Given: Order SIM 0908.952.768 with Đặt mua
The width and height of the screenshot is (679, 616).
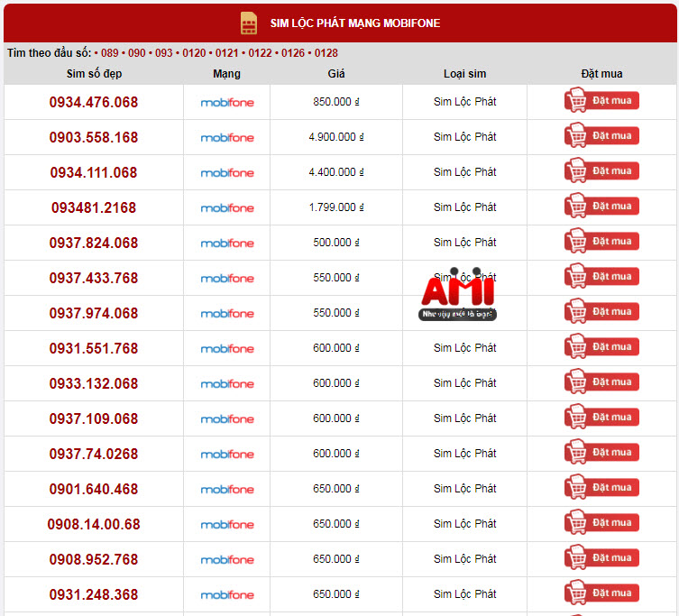Looking at the screenshot, I should pyautogui.click(x=601, y=557).
